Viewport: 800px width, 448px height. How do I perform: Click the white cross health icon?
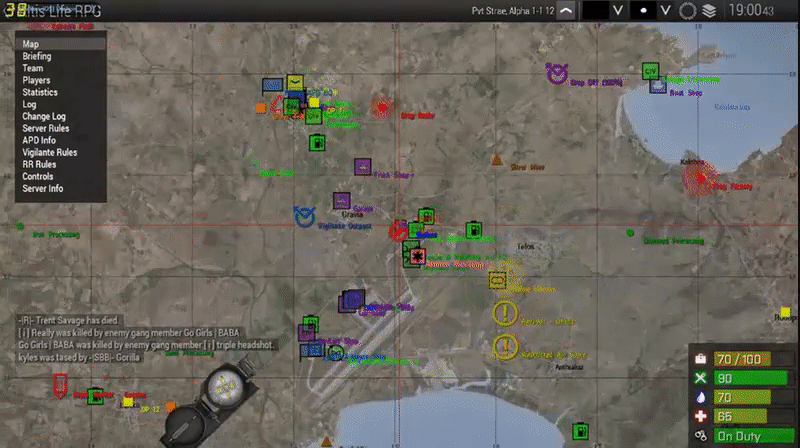tap(701, 416)
